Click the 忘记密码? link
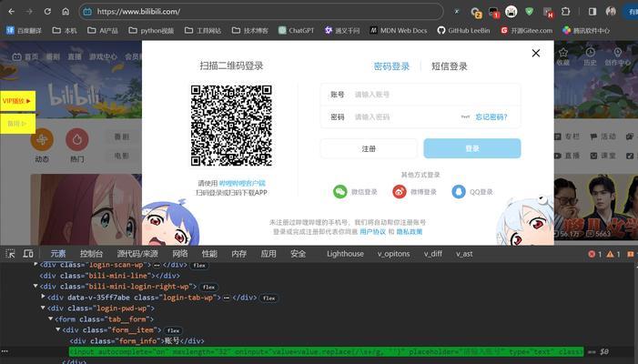 [x=491, y=117]
